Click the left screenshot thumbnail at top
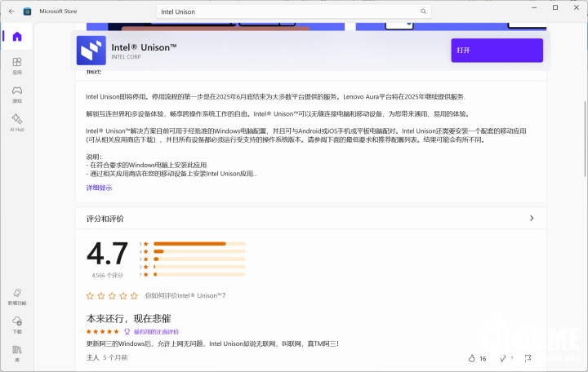Screen dimensions: 588x372 tap(216, 27)
